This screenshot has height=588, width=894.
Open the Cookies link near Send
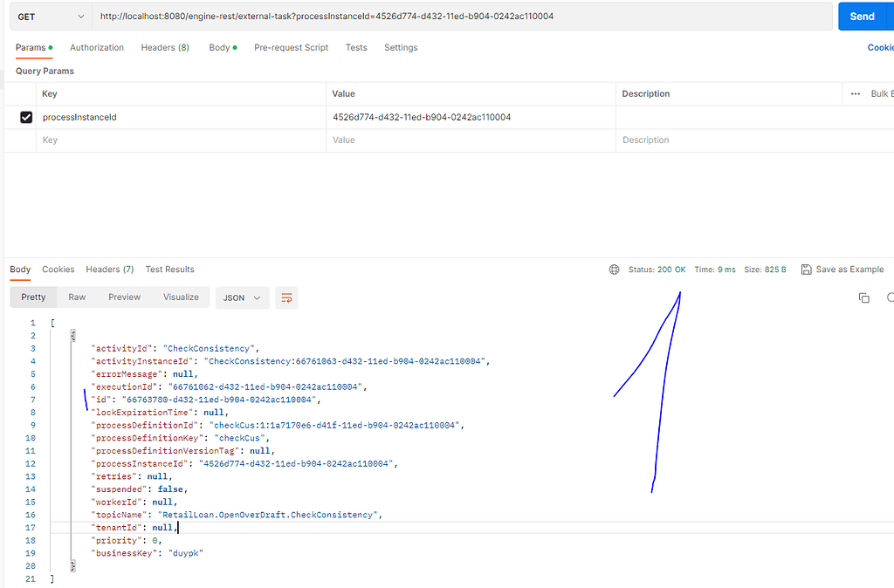click(x=880, y=48)
